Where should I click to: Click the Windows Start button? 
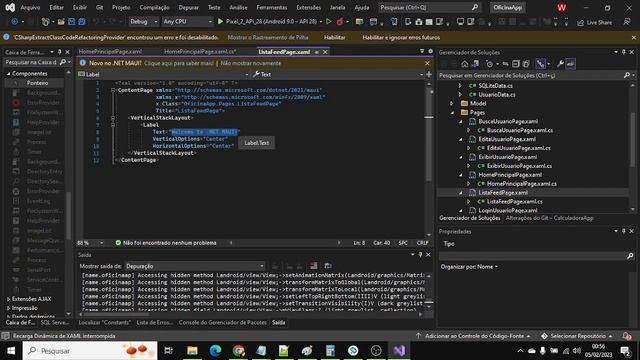pyautogui.click(x=11, y=351)
